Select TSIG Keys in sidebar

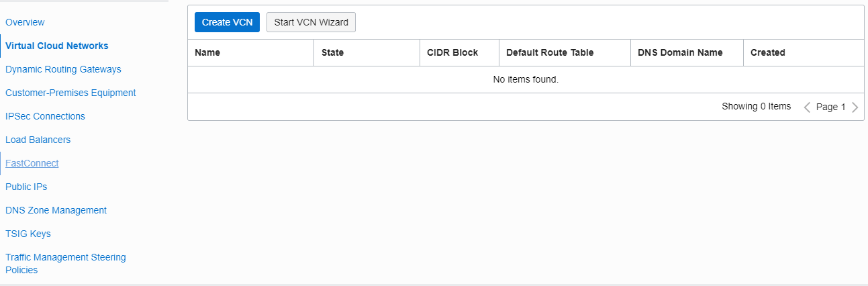click(28, 234)
